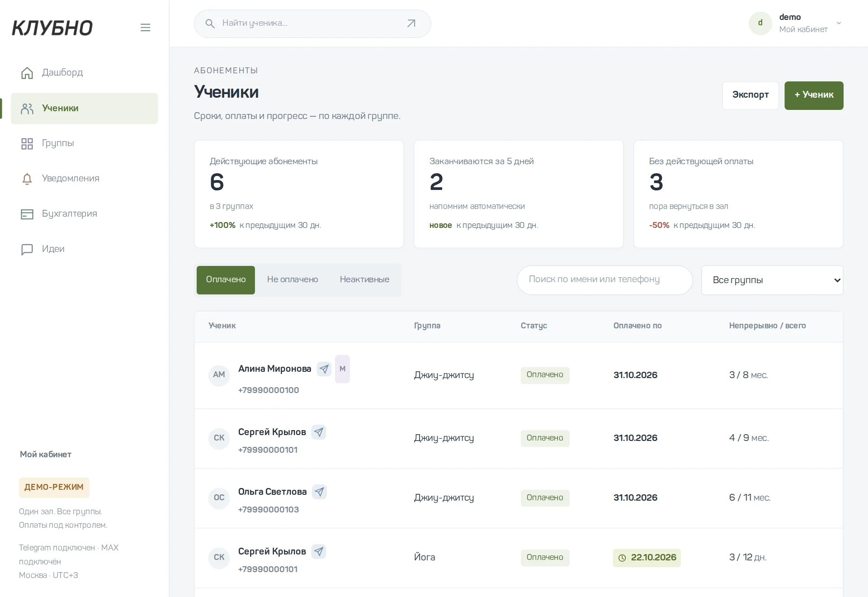
Task: Click the ДЕМО-РЕЖИМ badge
Action: point(54,488)
